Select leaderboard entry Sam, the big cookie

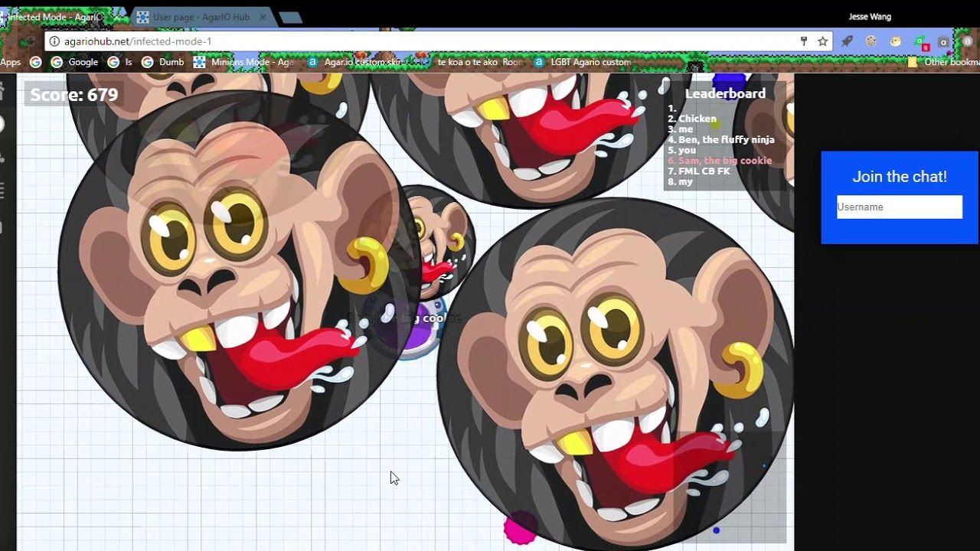[720, 161]
